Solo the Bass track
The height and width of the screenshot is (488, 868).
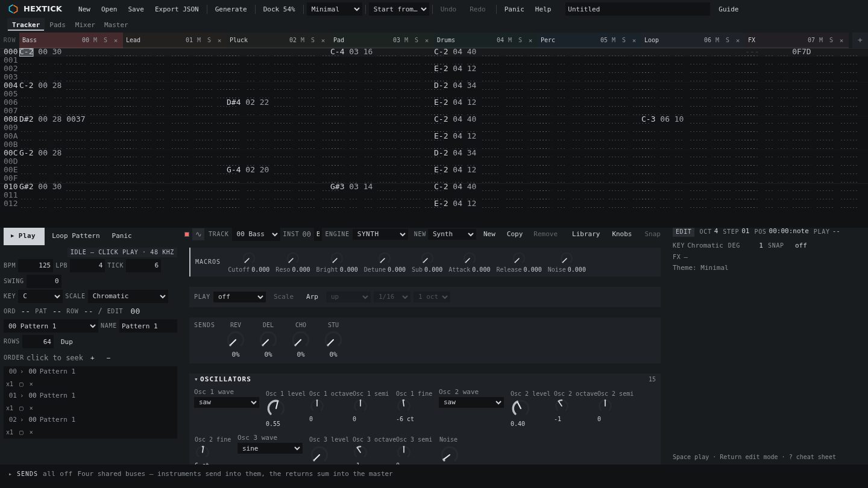(105, 40)
